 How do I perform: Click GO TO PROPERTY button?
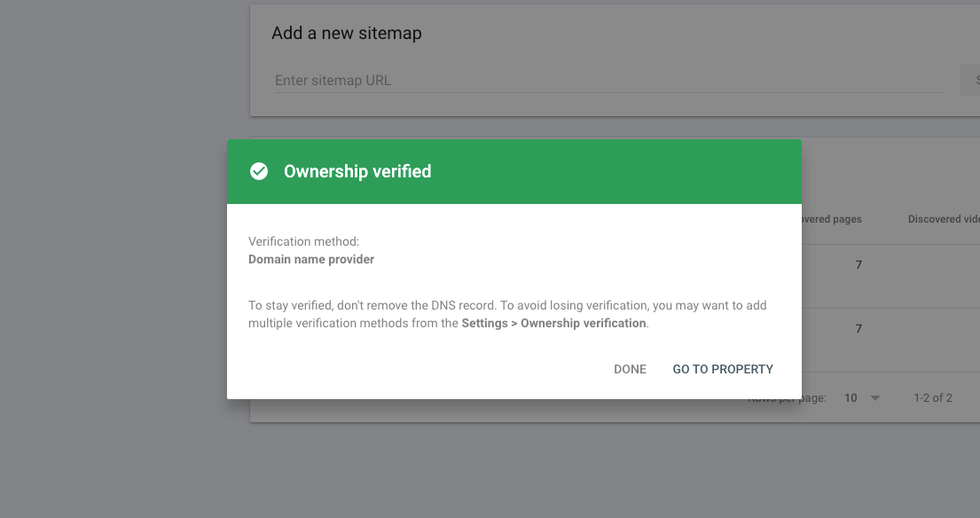click(x=723, y=369)
